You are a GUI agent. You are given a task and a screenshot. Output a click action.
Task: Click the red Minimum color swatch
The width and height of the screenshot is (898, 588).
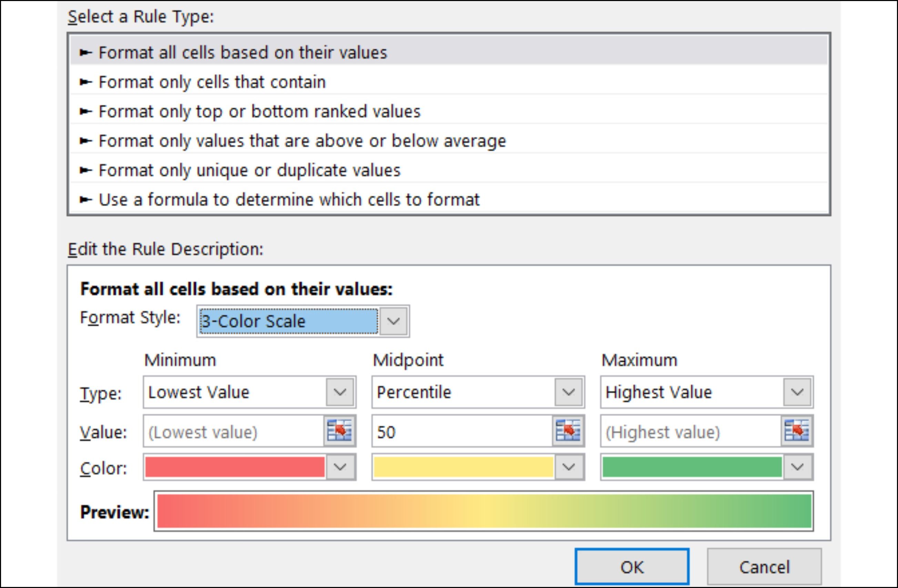[235, 467]
